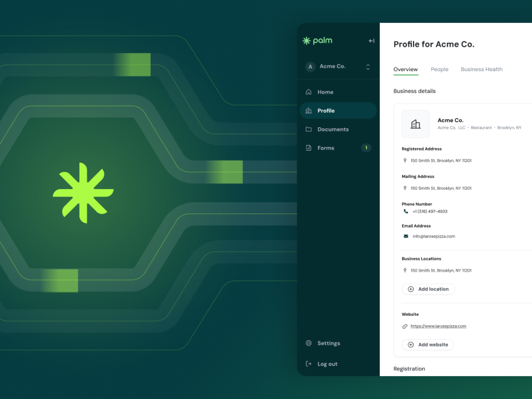Open the larosepizza.com website link
The image size is (532, 399).
pyautogui.click(x=438, y=326)
